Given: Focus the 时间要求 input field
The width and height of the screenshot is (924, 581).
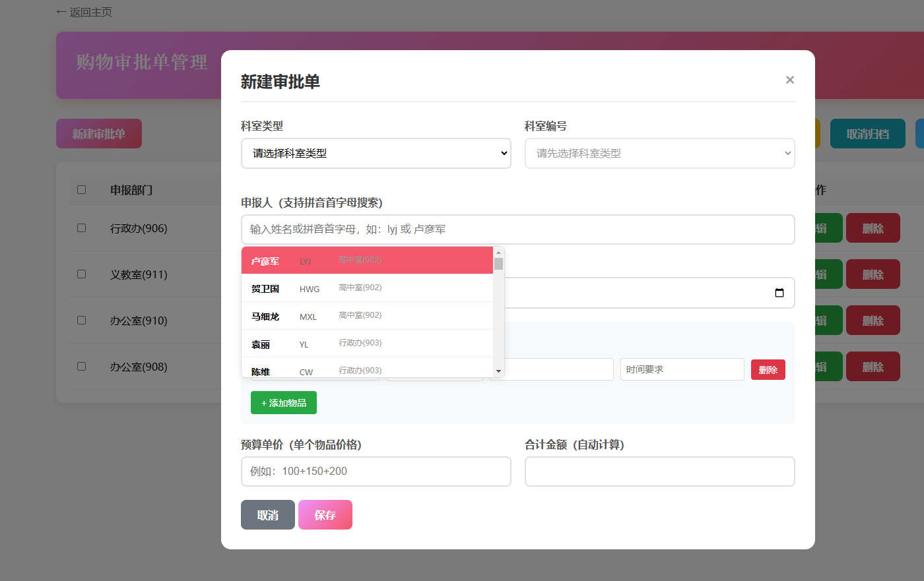Looking at the screenshot, I should (x=682, y=369).
